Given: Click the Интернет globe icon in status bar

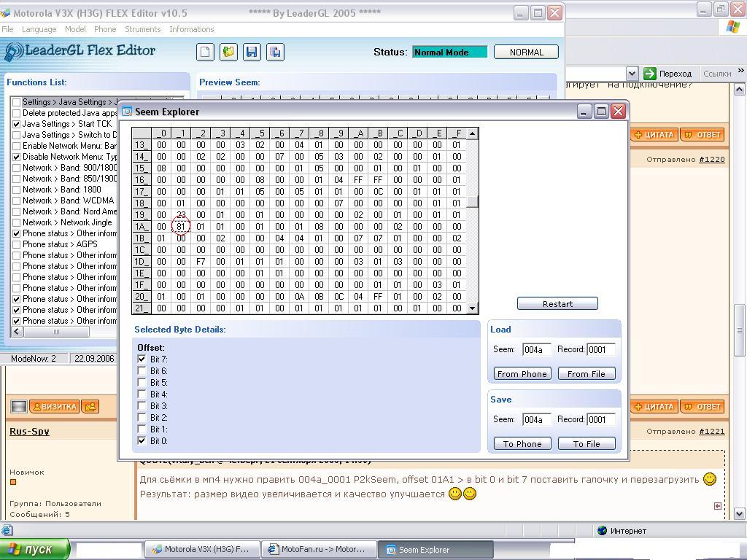Looking at the screenshot, I should [x=602, y=531].
